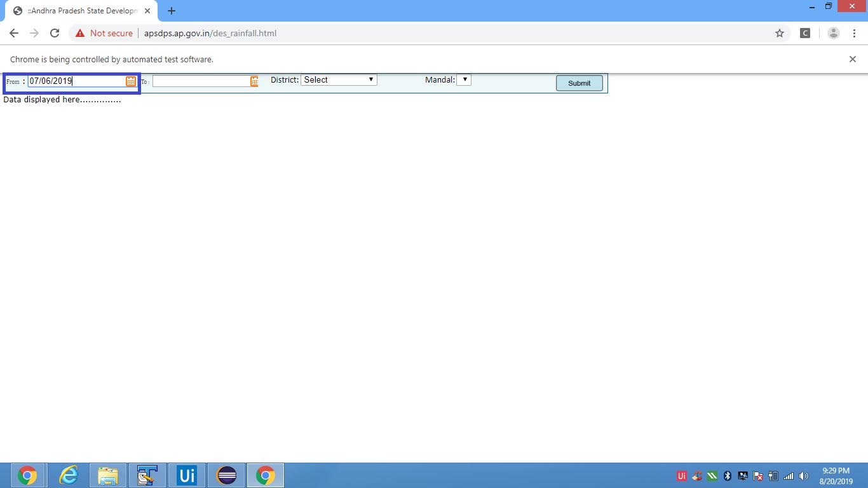
Task: Open Eclipse from the taskbar
Action: pyautogui.click(x=226, y=475)
